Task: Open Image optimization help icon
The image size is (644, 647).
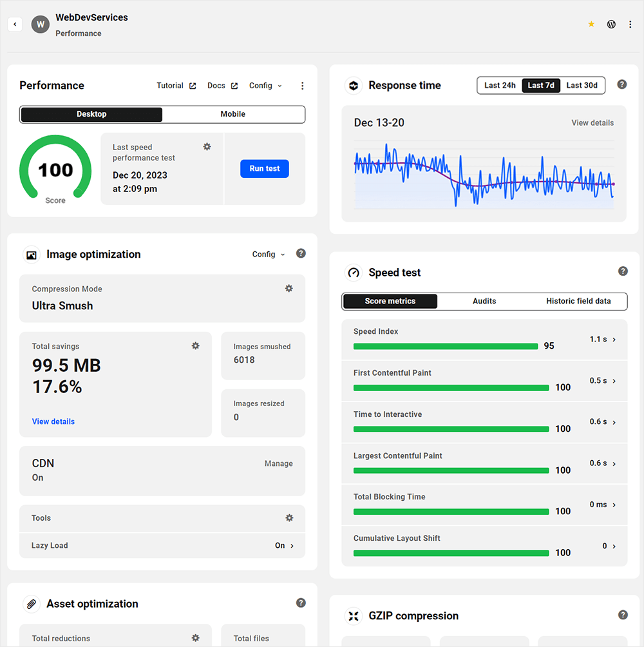Action: [x=301, y=253]
